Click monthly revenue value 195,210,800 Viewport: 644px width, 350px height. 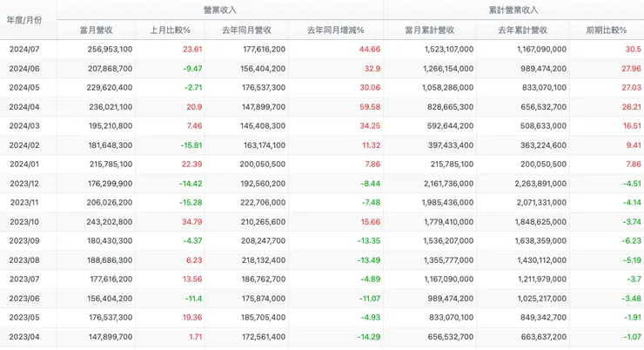(111, 125)
